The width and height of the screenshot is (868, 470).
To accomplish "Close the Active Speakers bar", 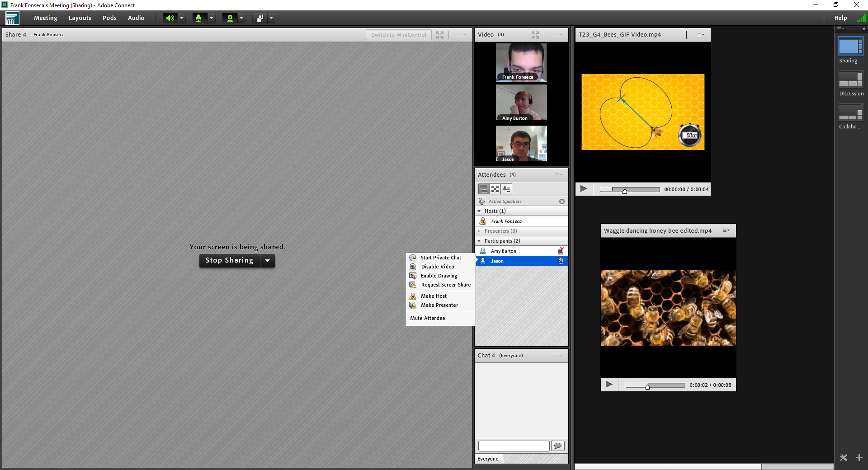I will click(x=562, y=202).
